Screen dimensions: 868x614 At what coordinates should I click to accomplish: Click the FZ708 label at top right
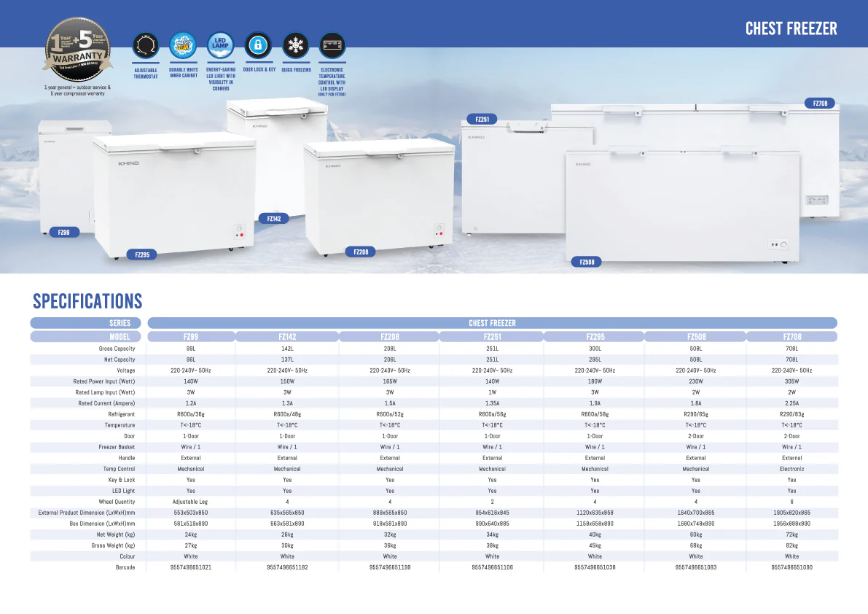[x=820, y=103]
